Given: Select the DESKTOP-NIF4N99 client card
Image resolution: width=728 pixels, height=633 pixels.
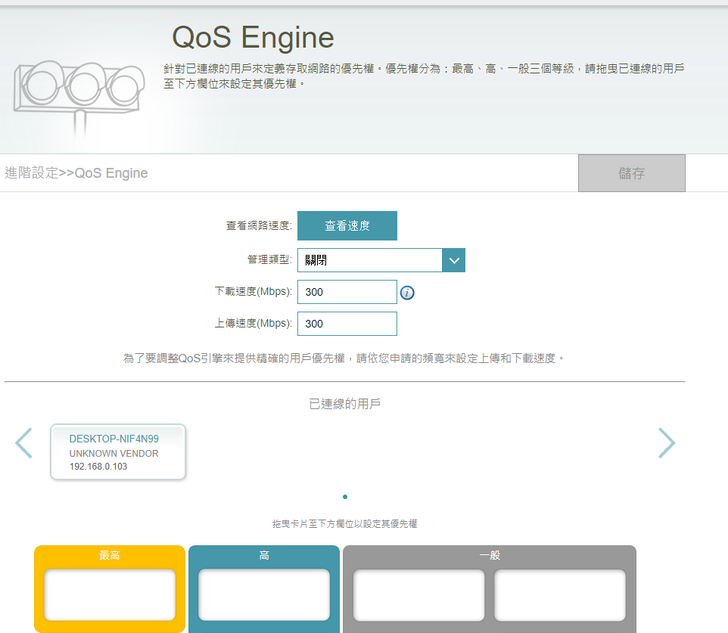Looking at the screenshot, I should point(118,452).
